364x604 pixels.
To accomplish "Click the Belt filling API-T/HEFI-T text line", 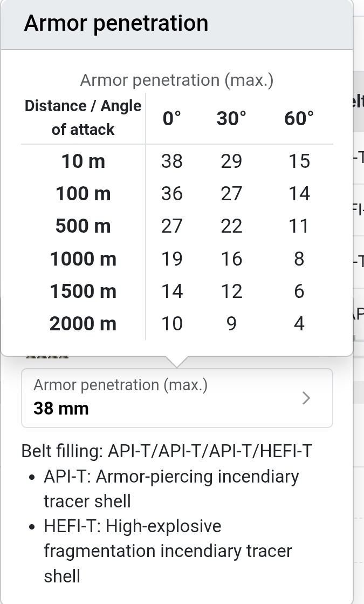I will point(167,451).
